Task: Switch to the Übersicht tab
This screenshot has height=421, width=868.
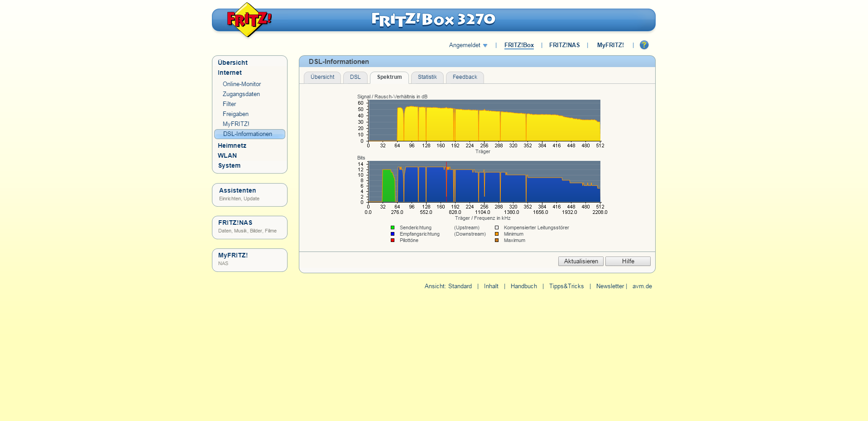Action: click(322, 77)
